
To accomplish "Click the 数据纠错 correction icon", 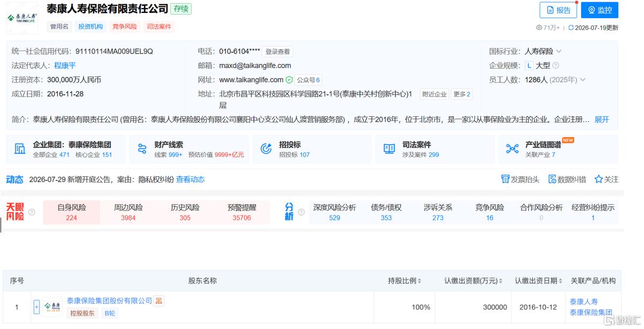I will point(552,180).
